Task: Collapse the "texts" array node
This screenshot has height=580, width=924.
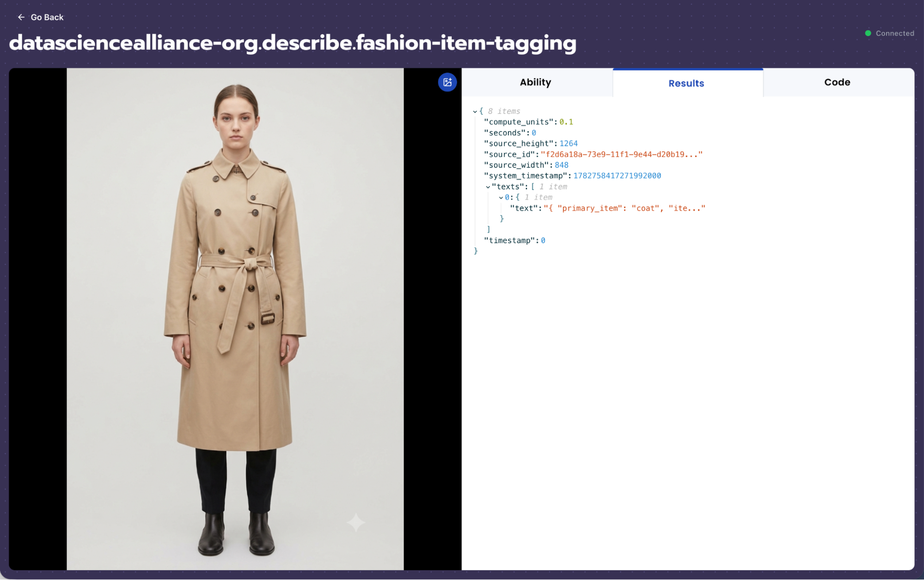Action: 488,187
